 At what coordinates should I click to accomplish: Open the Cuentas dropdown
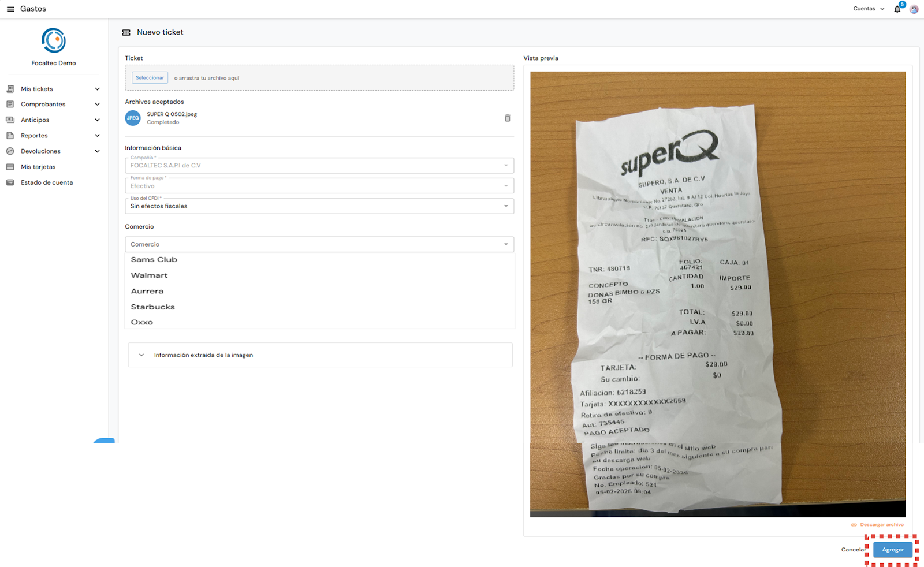click(x=869, y=9)
